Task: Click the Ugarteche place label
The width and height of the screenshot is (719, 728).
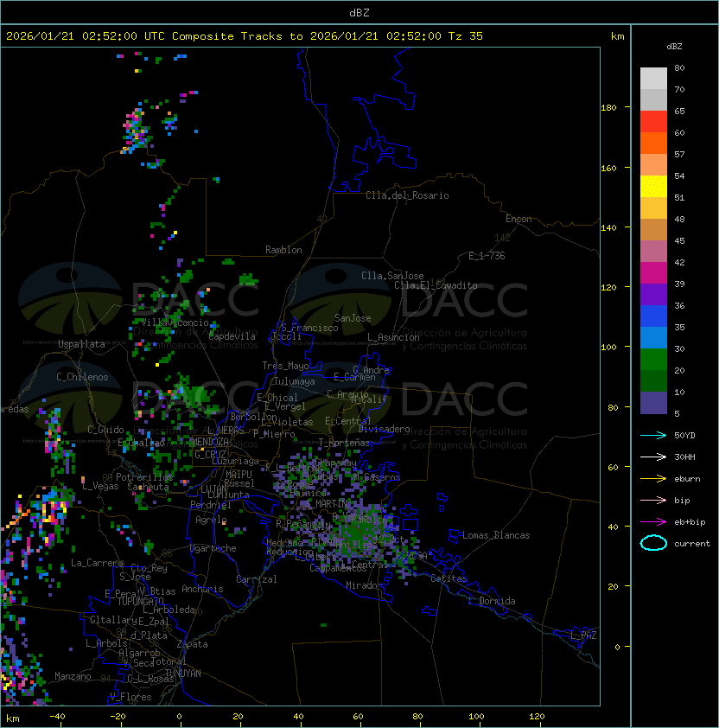Action: (x=213, y=548)
